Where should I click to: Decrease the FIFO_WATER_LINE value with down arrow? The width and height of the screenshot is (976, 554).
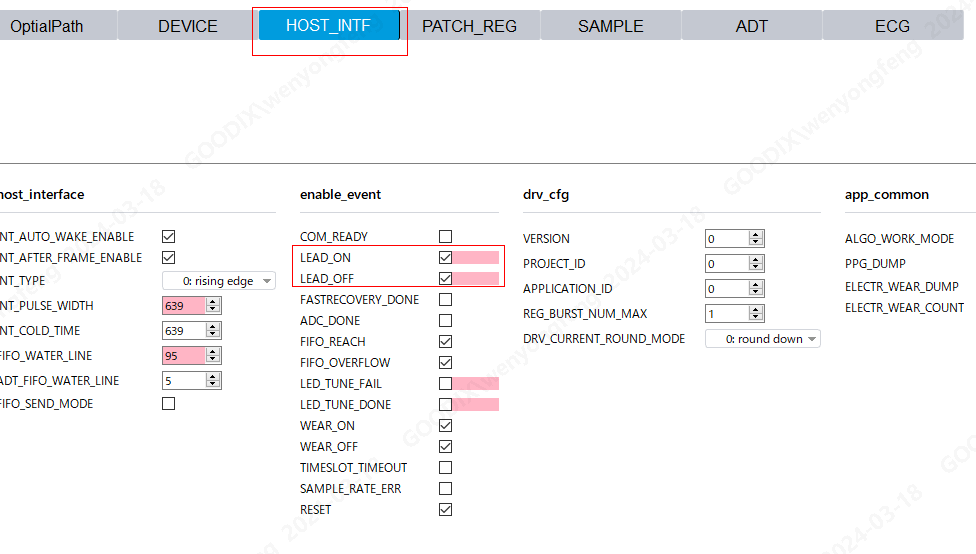(213, 360)
